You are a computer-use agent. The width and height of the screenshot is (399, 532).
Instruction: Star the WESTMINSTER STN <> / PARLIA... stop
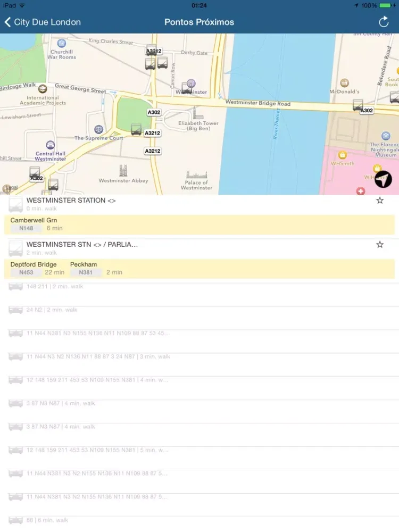(380, 245)
